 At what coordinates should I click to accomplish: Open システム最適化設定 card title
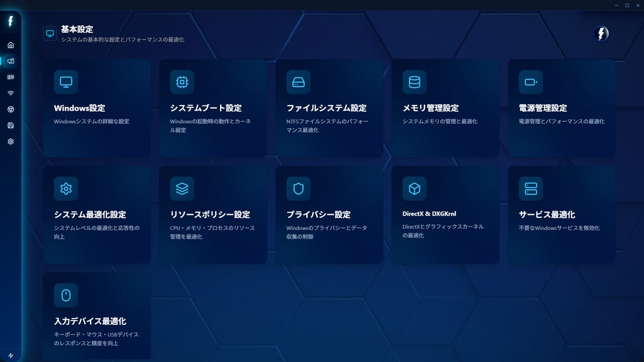[90, 215]
